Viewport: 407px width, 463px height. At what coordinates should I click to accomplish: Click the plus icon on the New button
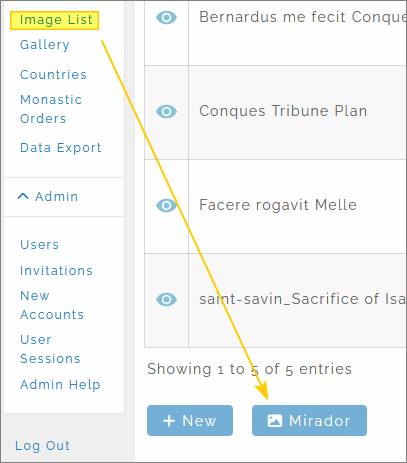169,421
